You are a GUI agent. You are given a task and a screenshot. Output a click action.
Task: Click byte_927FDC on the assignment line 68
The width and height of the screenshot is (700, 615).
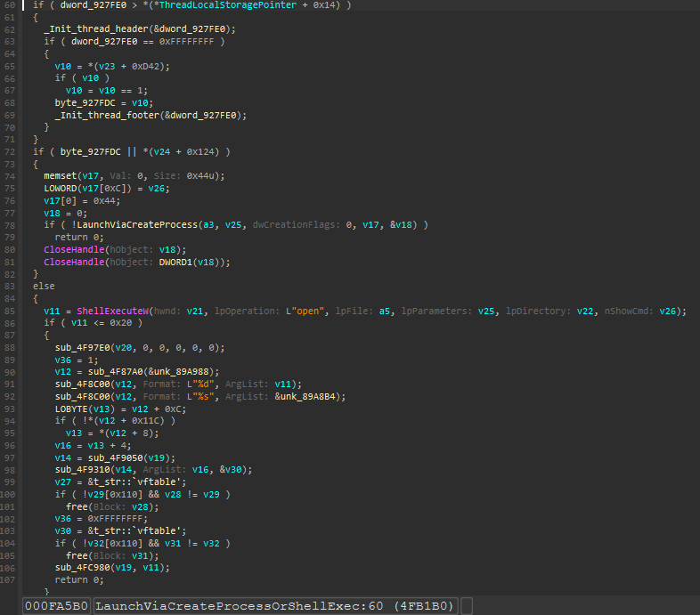point(85,103)
